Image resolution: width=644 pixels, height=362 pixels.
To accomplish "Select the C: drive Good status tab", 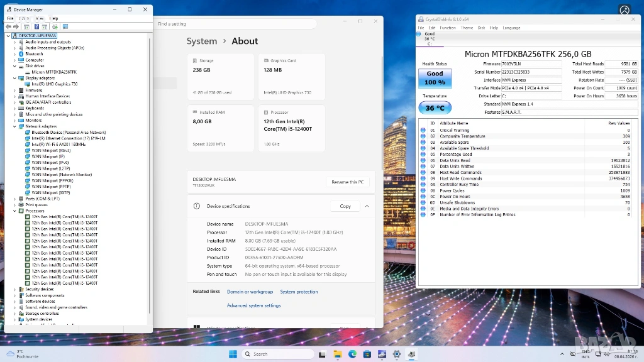I will click(x=430, y=39).
